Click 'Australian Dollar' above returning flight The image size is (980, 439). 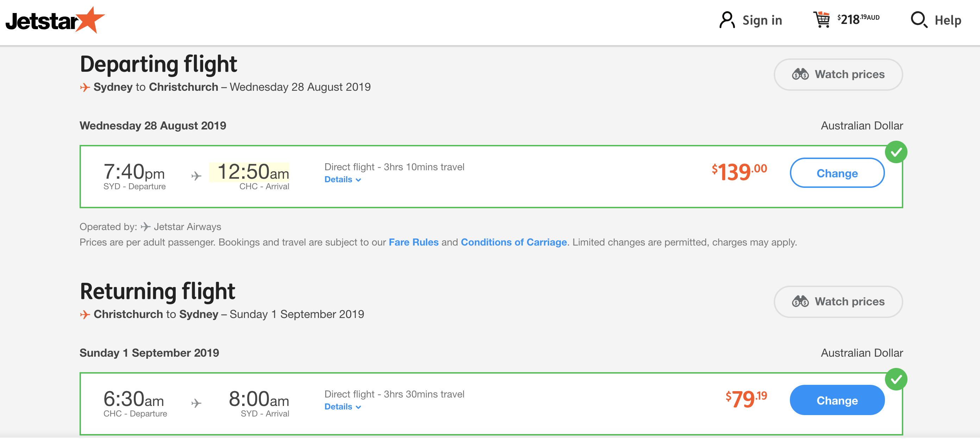click(x=862, y=353)
